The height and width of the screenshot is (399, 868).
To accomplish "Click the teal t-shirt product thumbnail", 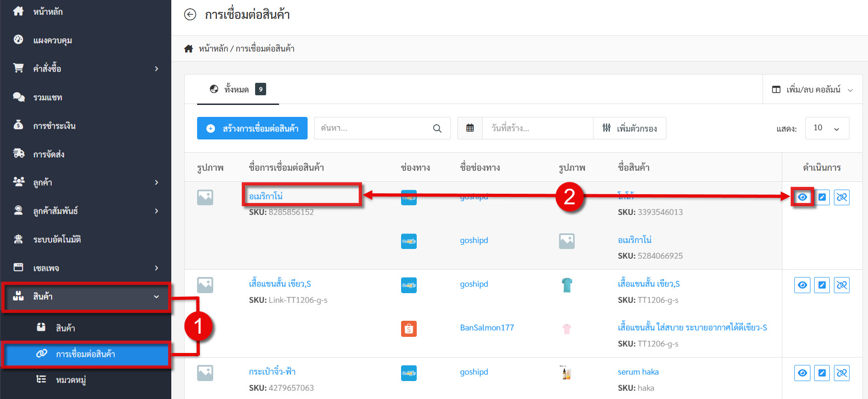I will pos(566,285).
